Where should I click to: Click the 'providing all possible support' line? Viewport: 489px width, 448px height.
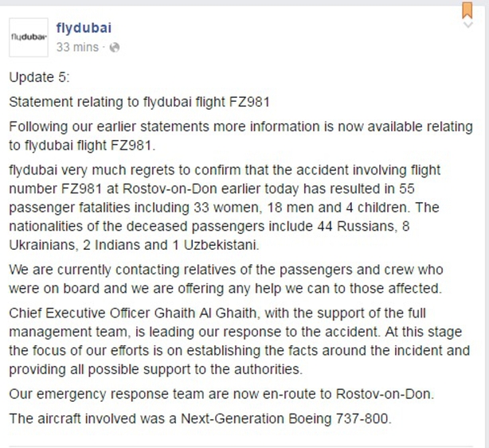point(156,369)
